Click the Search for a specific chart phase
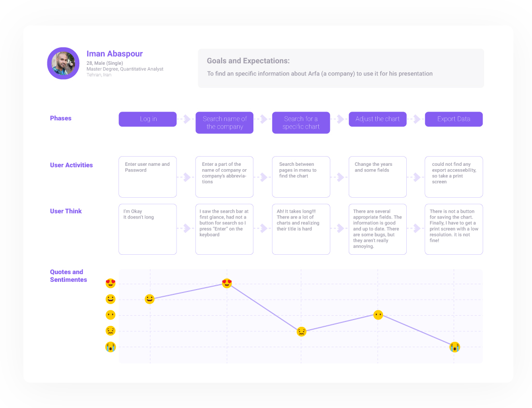 tap(301, 123)
